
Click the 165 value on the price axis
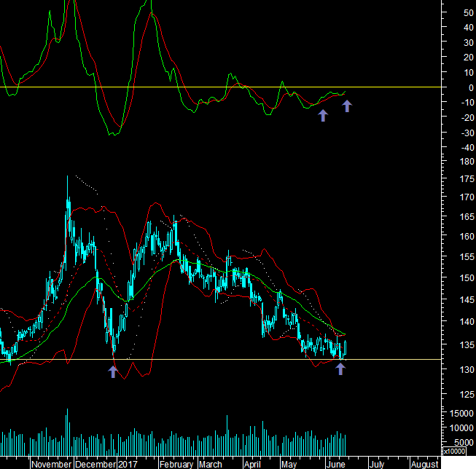point(467,217)
